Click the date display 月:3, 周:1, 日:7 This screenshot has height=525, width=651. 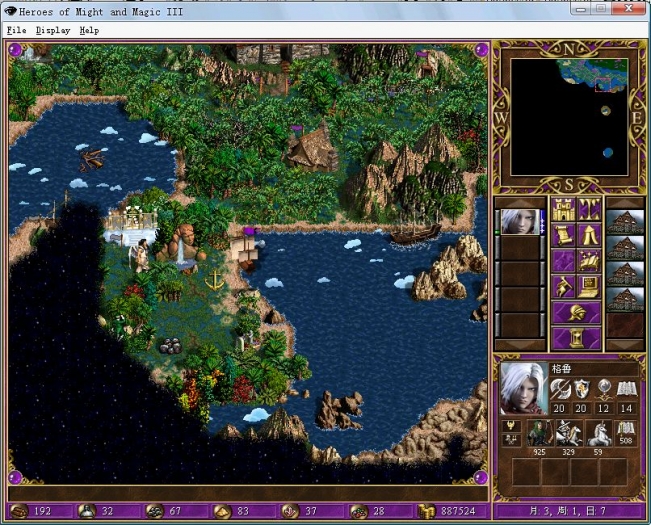tap(570, 511)
